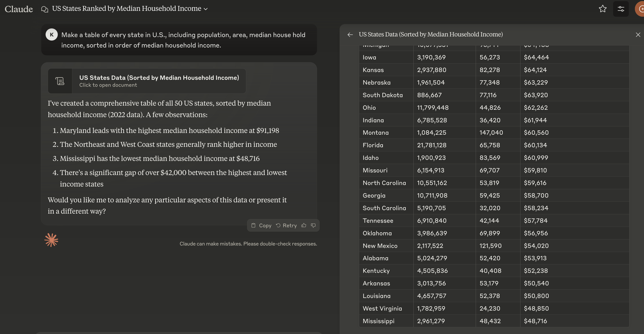Go back with artifact panel arrow
This screenshot has width=644, height=334.
[x=350, y=34]
